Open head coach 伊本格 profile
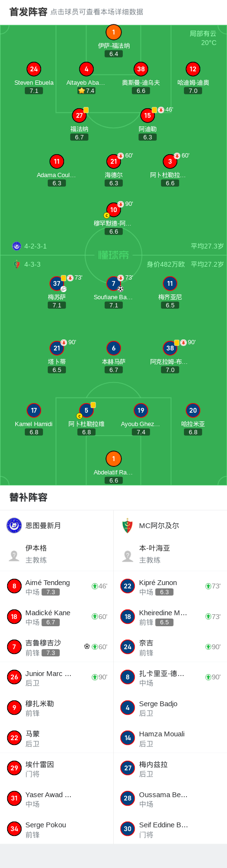Viewport: 227px width, 868px height. pyautogui.click(x=56, y=554)
